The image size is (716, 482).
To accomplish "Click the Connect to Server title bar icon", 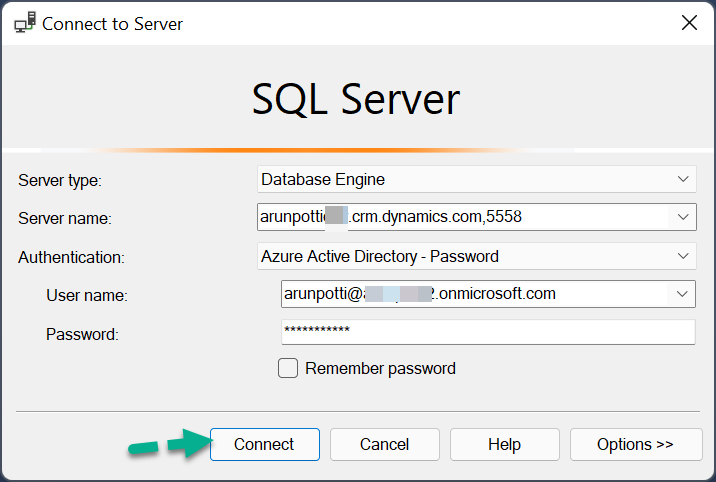I will click(x=25, y=23).
